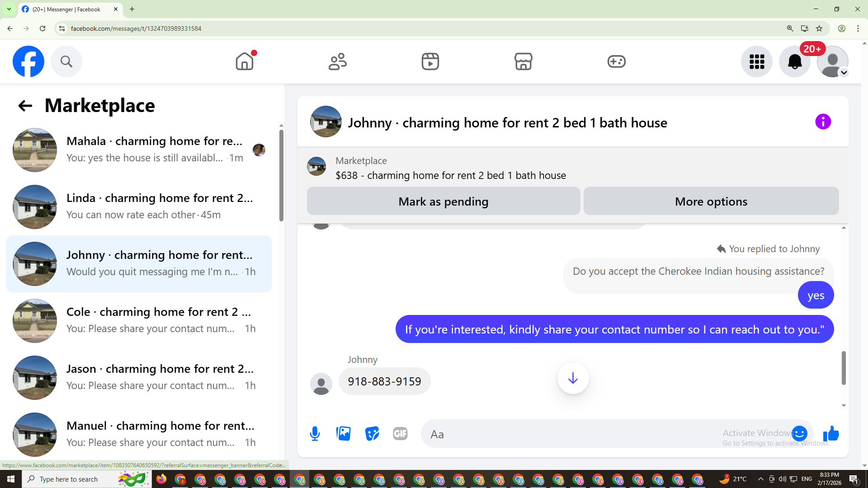Show hidden system tray icons
The height and width of the screenshot is (488, 868).
(x=760, y=479)
